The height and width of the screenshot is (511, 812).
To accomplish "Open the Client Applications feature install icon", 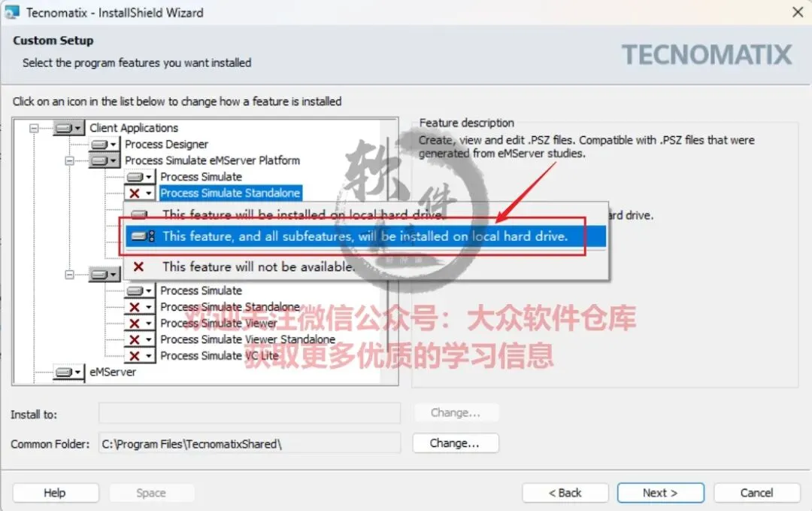I will click(69, 127).
